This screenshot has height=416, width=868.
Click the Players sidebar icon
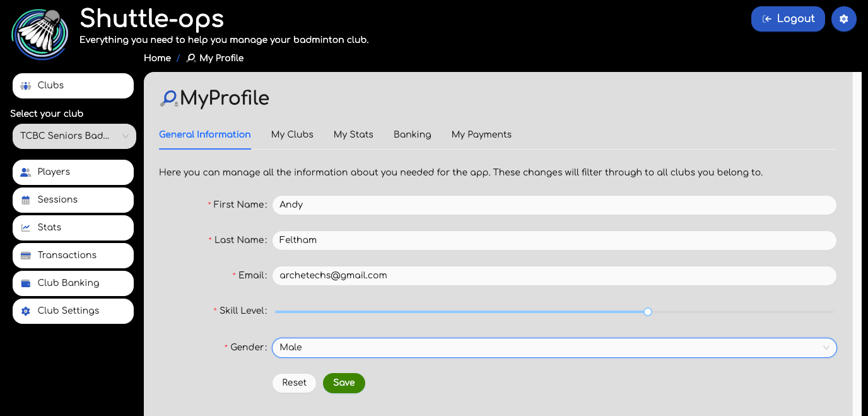coord(26,172)
